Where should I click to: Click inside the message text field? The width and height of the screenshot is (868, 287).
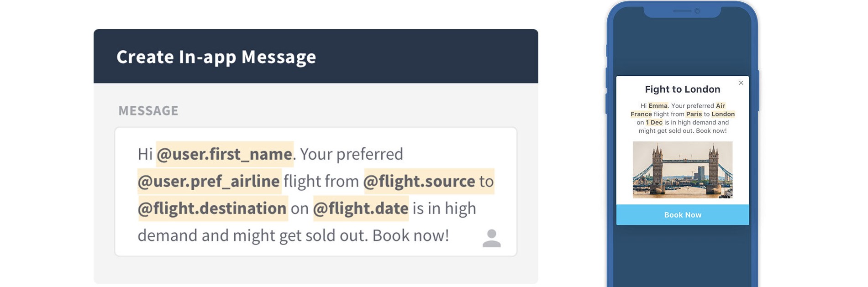click(316, 192)
